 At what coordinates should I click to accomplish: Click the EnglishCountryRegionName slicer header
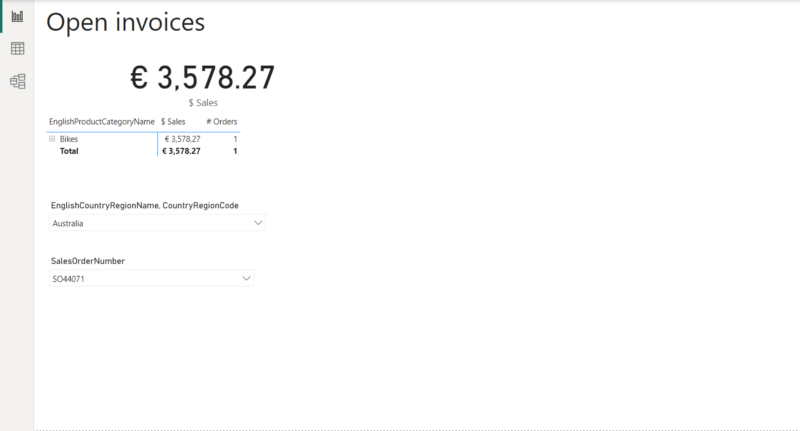click(x=145, y=205)
